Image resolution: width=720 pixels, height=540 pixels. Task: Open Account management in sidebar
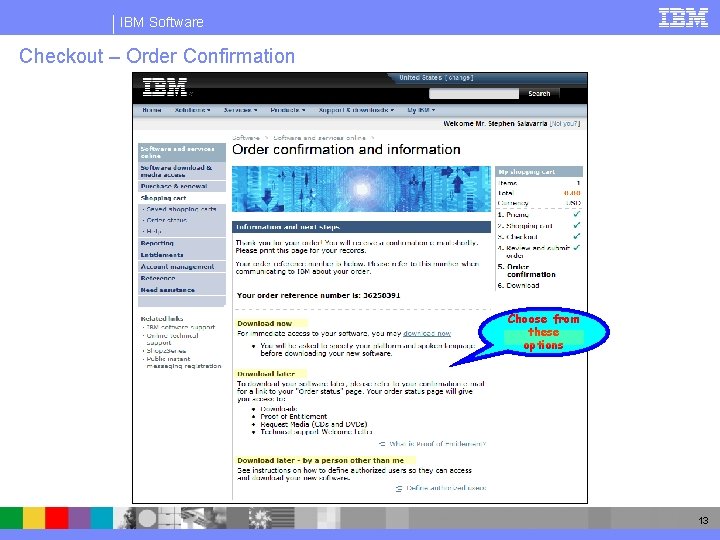[x=182, y=267]
